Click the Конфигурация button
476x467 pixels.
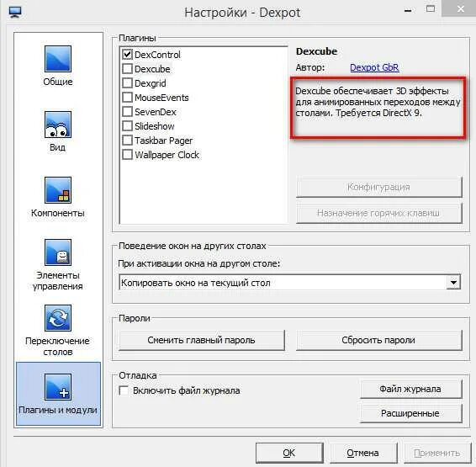[x=378, y=187]
